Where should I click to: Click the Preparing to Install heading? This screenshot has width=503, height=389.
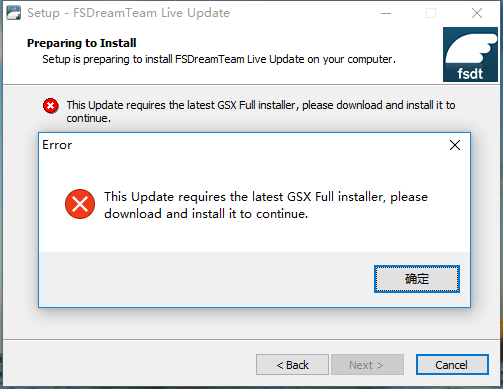[82, 43]
